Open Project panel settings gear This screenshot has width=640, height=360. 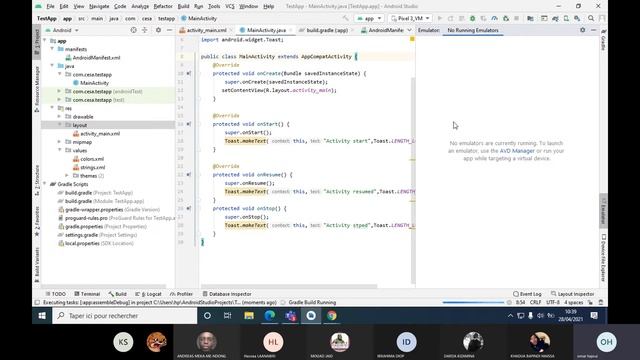coord(158,30)
